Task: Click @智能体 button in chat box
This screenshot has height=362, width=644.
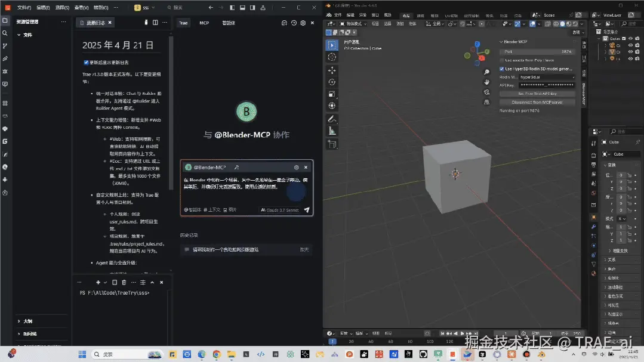Action: pyautogui.click(x=192, y=210)
